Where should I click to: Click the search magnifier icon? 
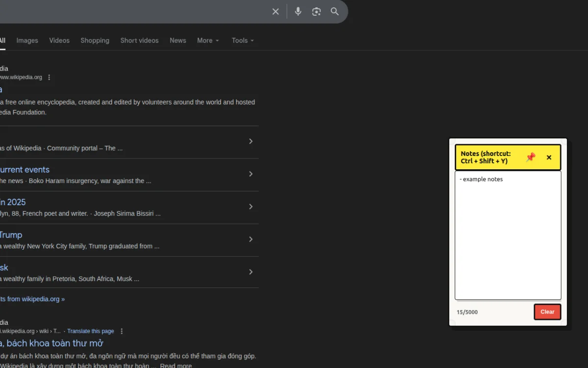click(335, 11)
